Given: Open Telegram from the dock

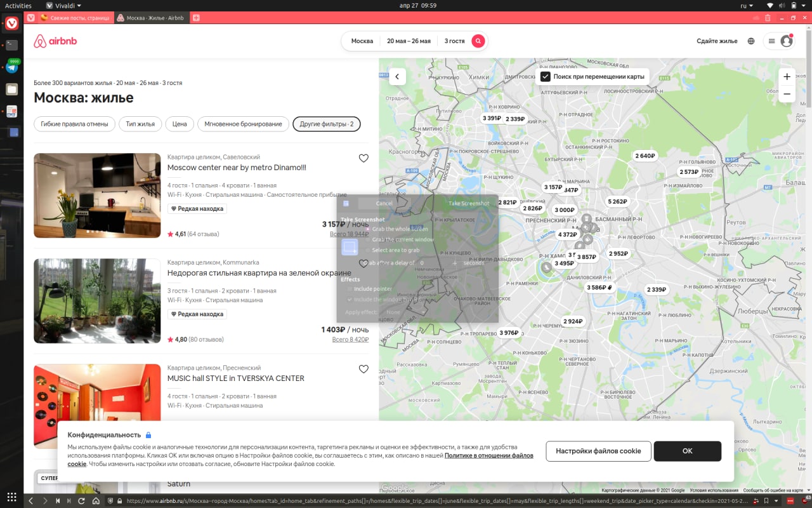Looking at the screenshot, I should 12,67.
